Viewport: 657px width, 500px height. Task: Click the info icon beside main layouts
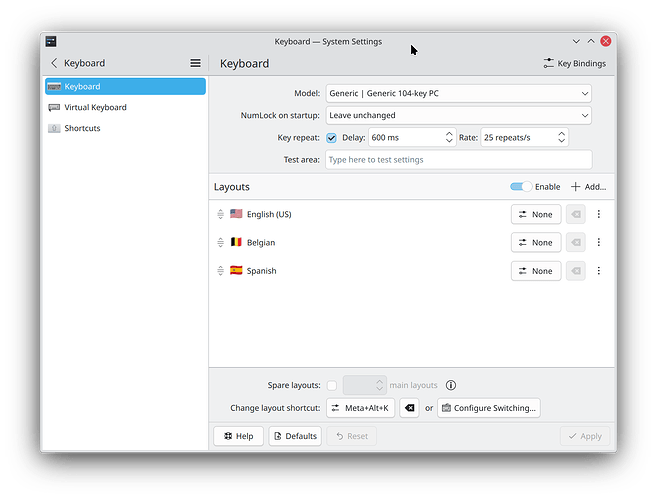point(451,385)
